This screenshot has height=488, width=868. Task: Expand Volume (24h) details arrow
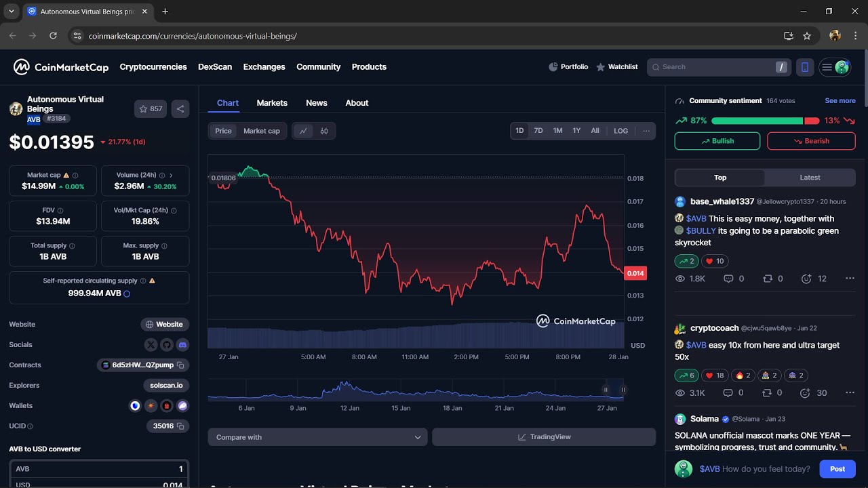tap(171, 175)
